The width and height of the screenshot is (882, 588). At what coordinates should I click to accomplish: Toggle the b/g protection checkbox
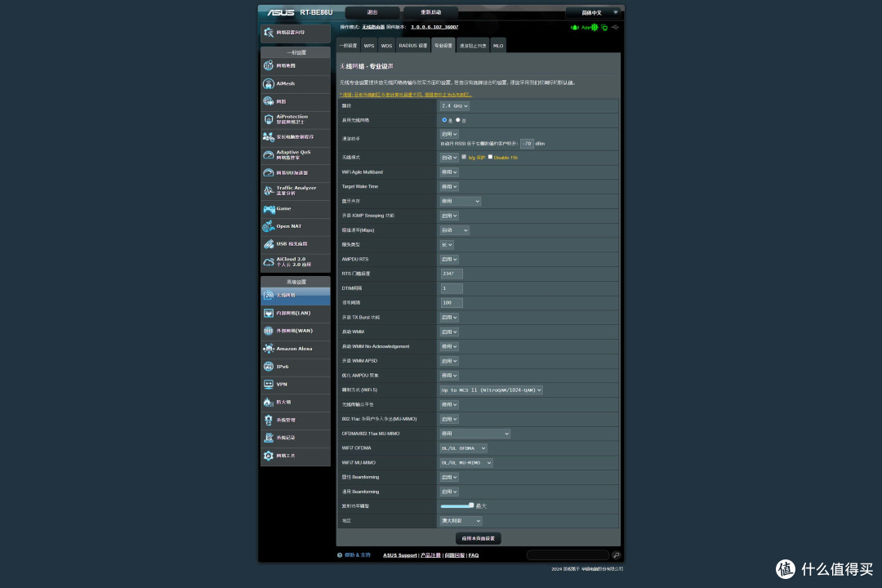pos(464,157)
